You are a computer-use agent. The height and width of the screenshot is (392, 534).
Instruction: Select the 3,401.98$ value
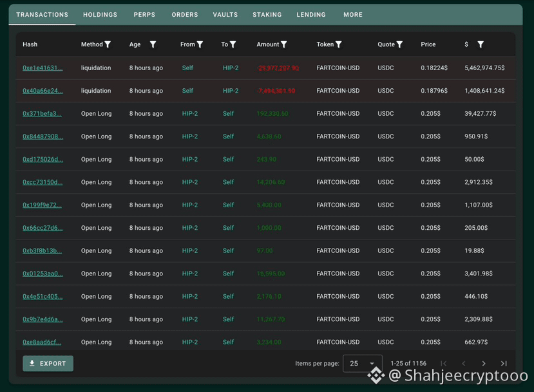pos(479,274)
